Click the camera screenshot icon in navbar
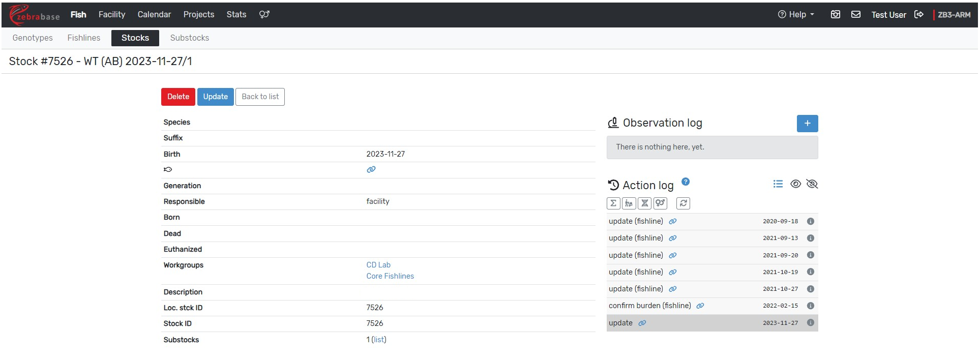This screenshot has width=980, height=360. coord(835,15)
